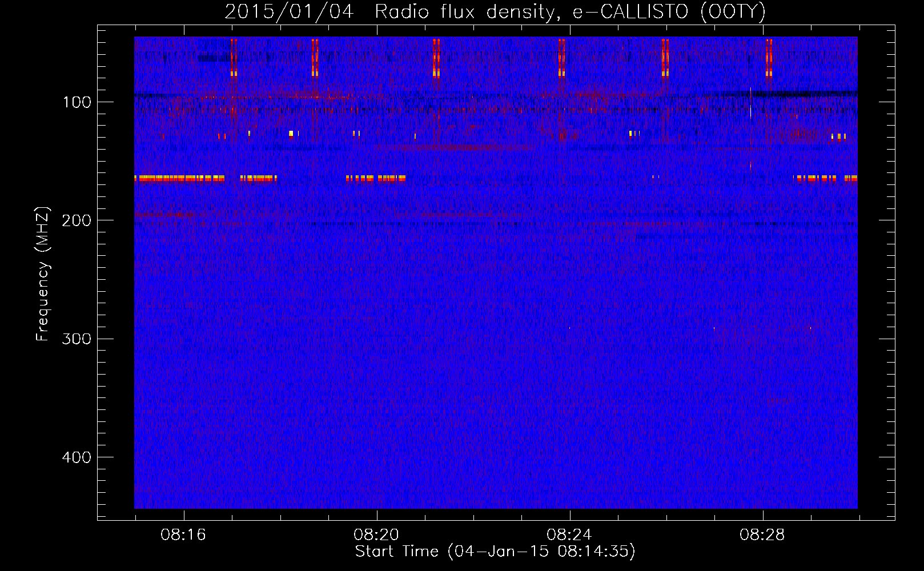Click the 100 frequency tick label
The image size is (924, 571).
point(77,102)
